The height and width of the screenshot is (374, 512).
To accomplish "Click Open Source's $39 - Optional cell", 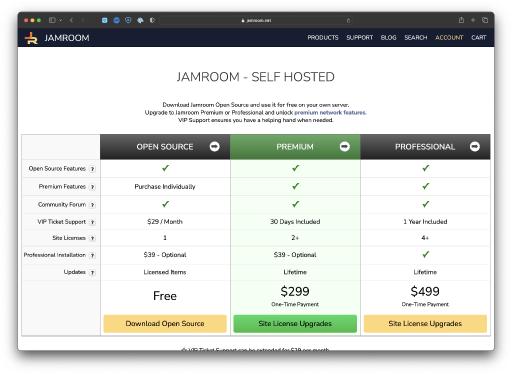I will coord(165,255).
